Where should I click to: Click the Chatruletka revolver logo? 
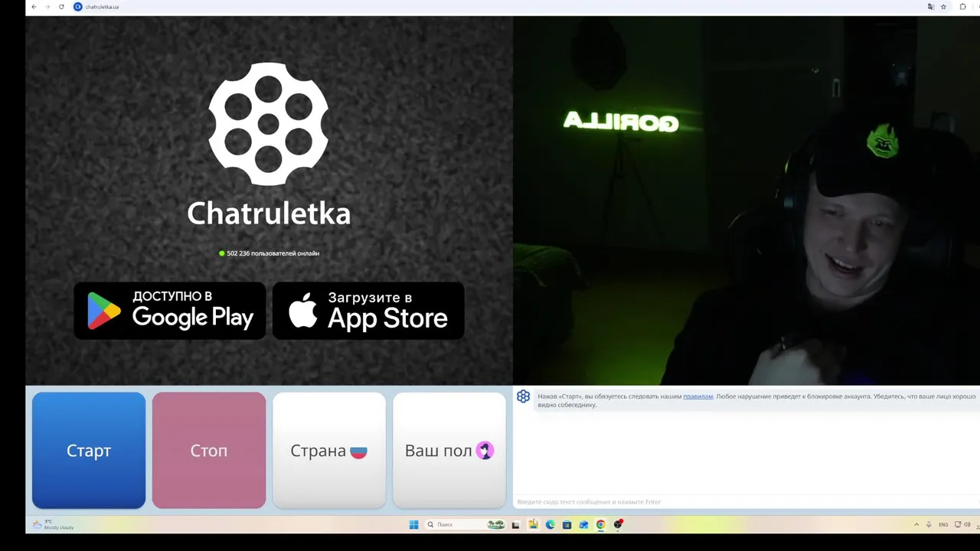pos(269,124)
